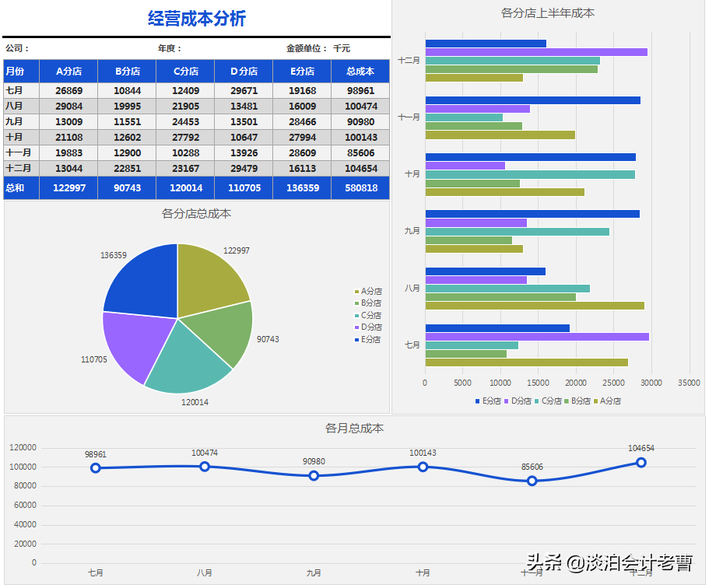This screenshot has height=588, width=709.
Task: Click the 经营成本分析 title text
Action: tap(197, 18)
